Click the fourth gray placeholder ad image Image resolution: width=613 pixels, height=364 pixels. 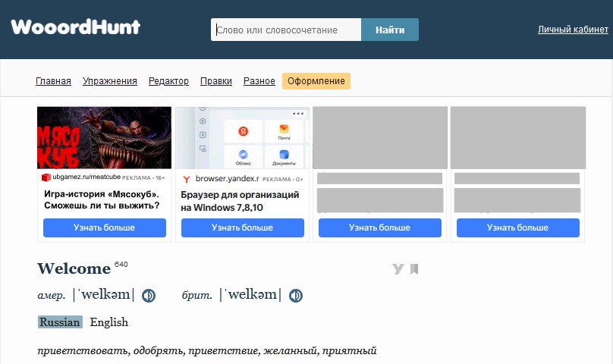point(518,137)
